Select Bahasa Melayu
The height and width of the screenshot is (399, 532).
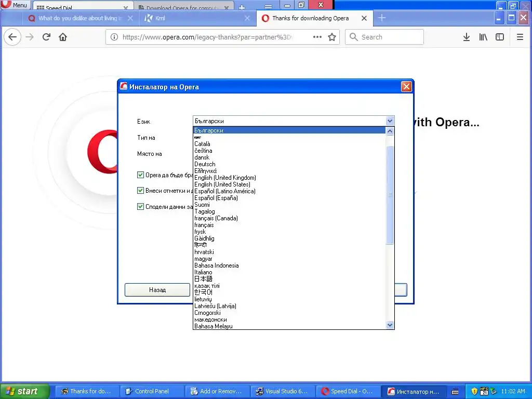point(289,326)
